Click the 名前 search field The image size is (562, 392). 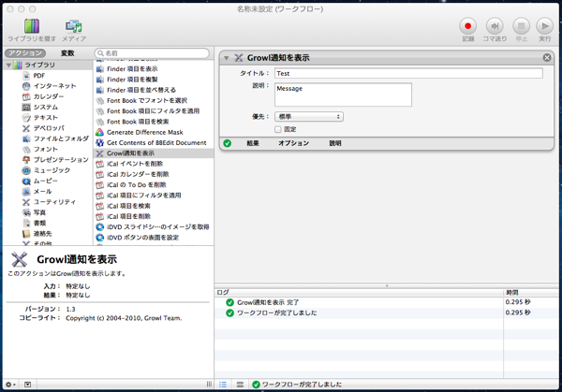coord(152,53)
